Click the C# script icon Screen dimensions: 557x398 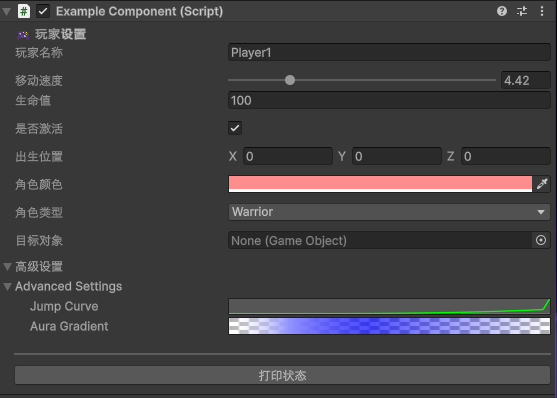pyautogui.click(x=24, y=11)
